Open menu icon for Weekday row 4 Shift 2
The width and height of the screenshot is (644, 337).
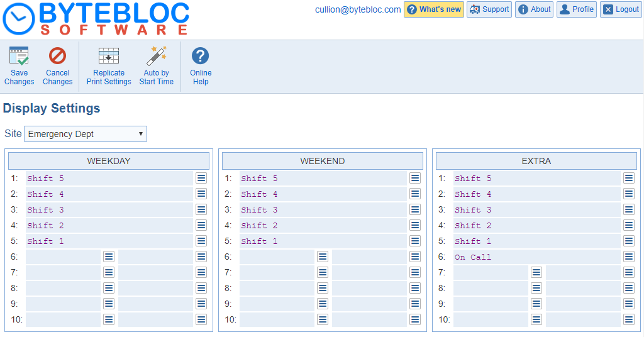pos(201,225)
